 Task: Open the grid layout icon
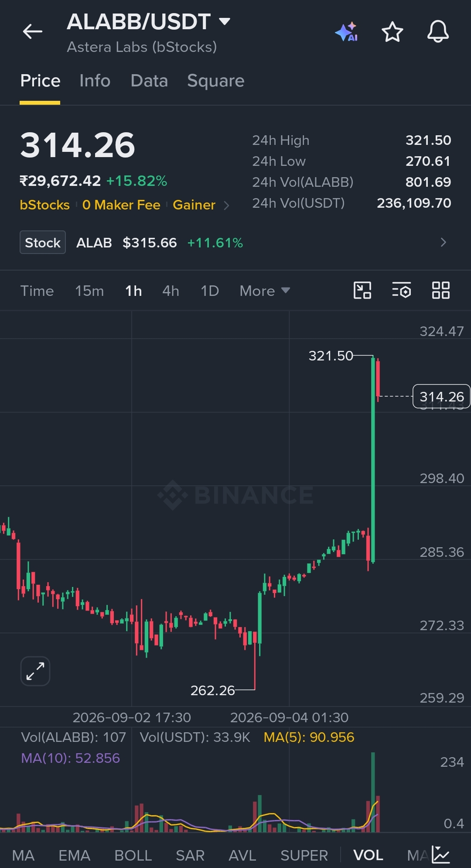(440, 290)
